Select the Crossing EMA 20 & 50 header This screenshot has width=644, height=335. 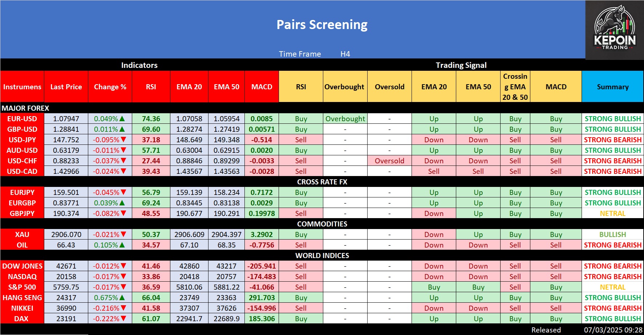coord(515,87)
